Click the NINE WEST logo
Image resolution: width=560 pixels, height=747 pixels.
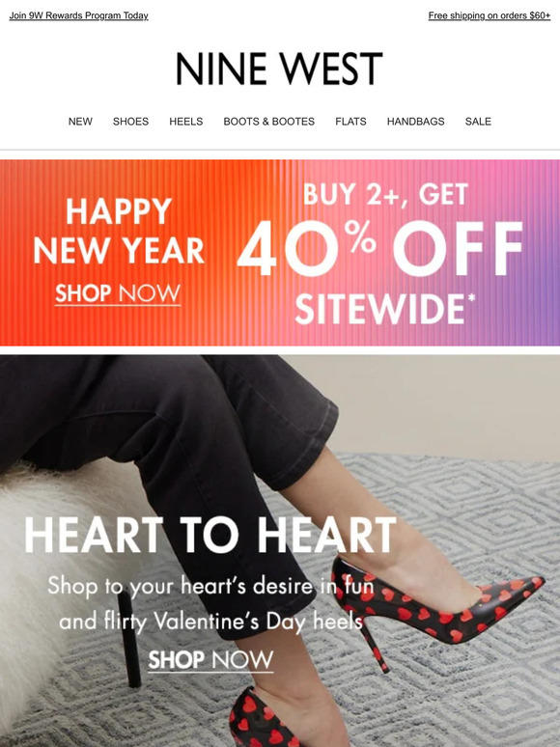[x=279, y=69]
